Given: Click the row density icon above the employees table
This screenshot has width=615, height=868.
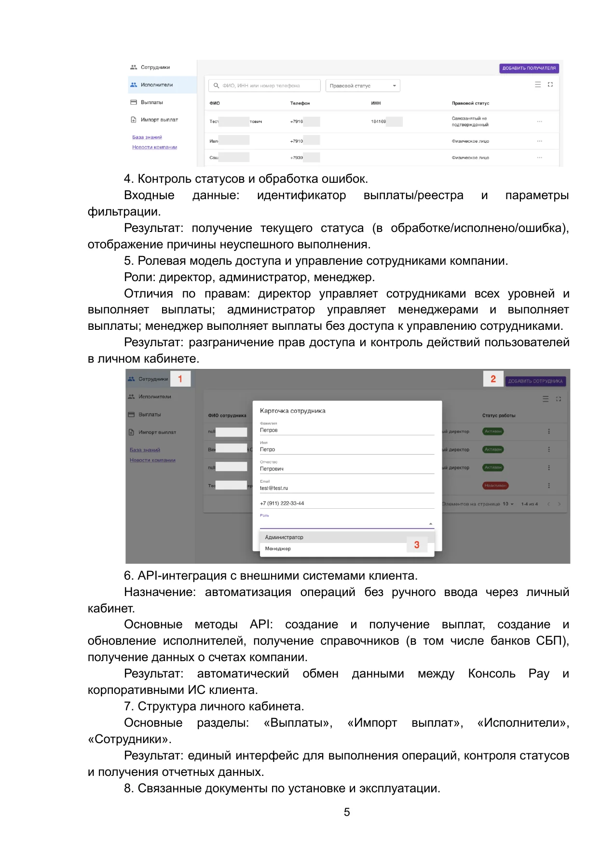Looking at the screenshot, I should click(x=546, y=399).
